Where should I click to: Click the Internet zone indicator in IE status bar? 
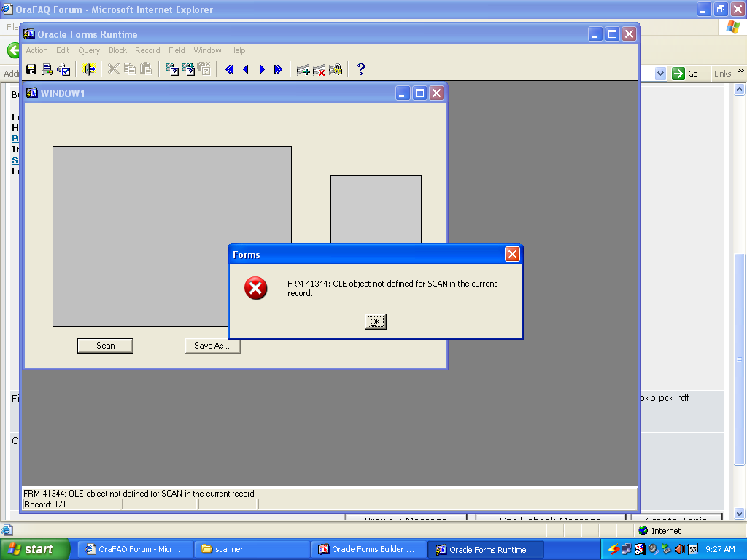659,531
